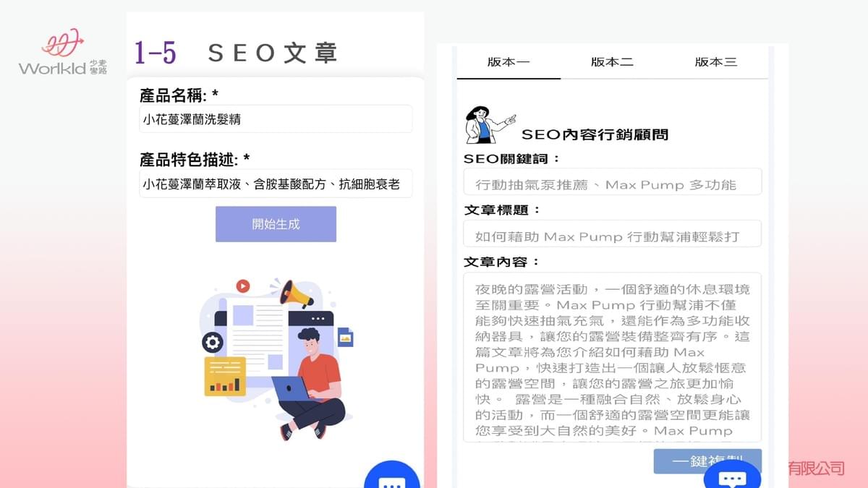Click the blue image file icon in illustration
868x488 pixels.
[345, 337]
